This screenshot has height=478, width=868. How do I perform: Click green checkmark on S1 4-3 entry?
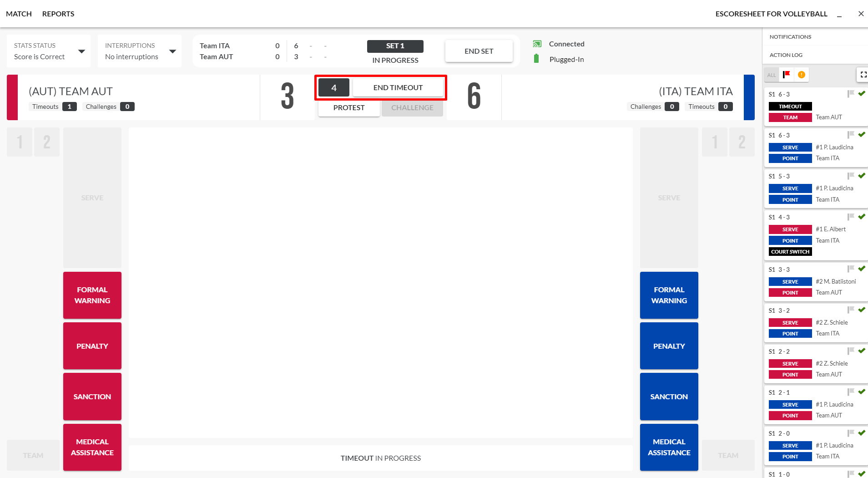click(862, 216)
